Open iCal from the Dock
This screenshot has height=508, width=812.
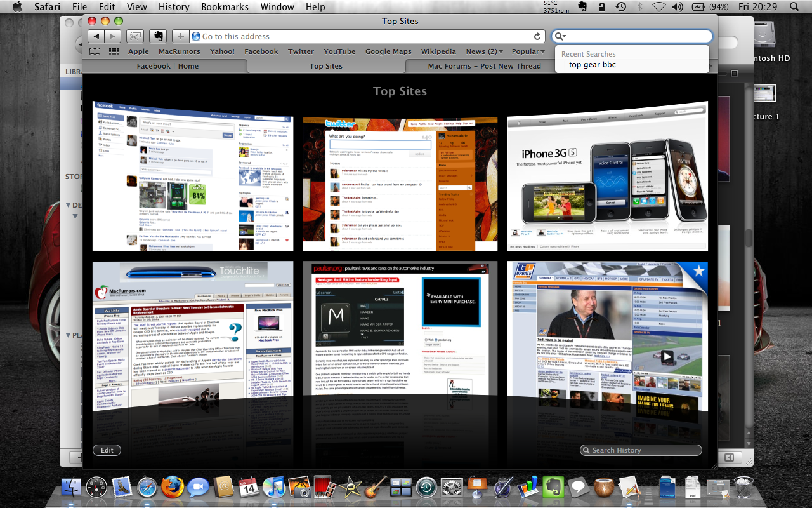[x=249, y=488]
